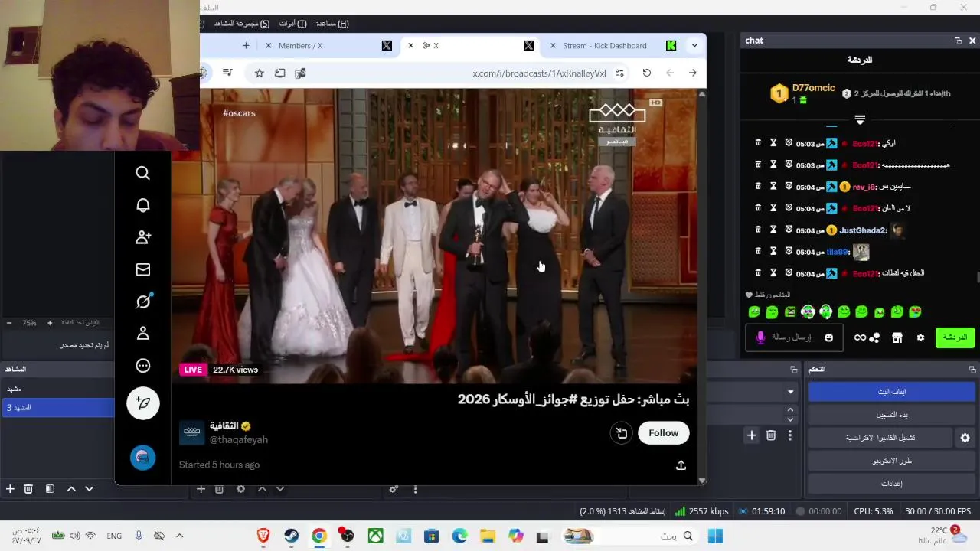The image size is (980, 551).
Task: Select scene مشهد in list
Action: tap(57, 390)
